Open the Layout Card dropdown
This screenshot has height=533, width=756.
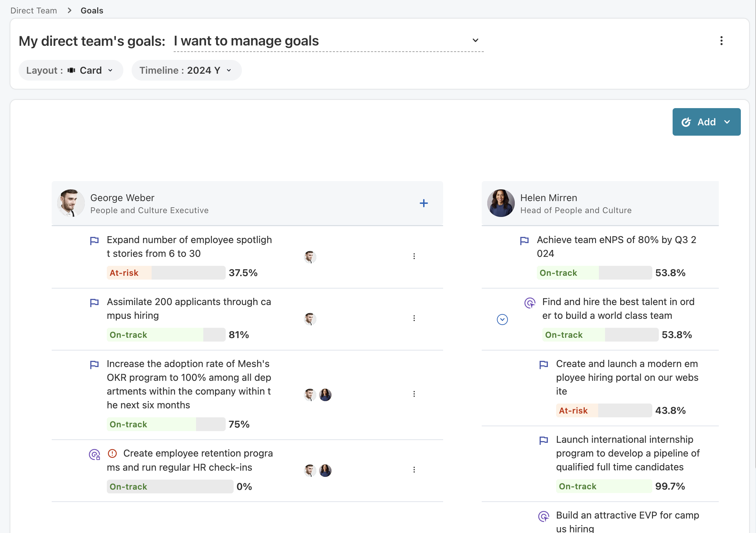tap(71, 71)
